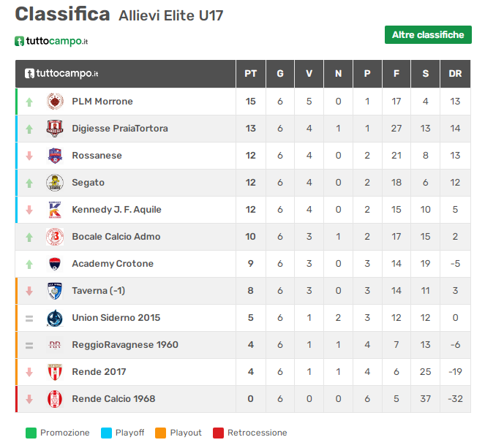
Task: Click the Bocale Calcio Admo badge
Action: tap(55, 237)
